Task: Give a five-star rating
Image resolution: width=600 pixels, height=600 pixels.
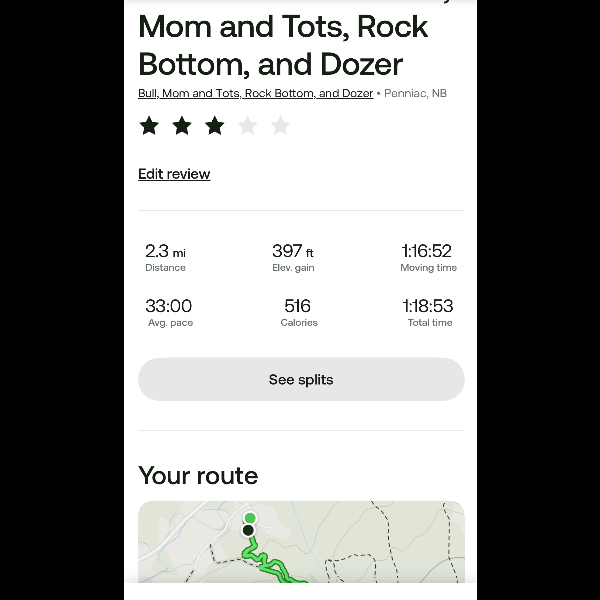Action: pos(280,126)
